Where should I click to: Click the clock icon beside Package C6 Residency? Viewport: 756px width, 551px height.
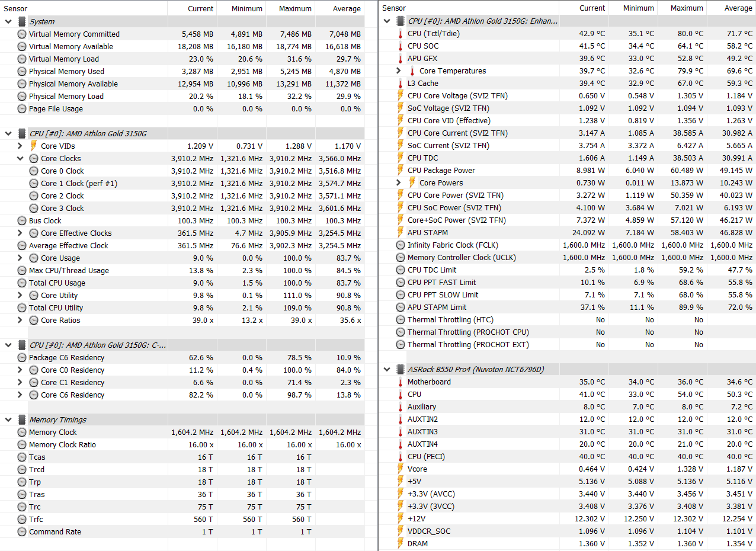point(22,358)
